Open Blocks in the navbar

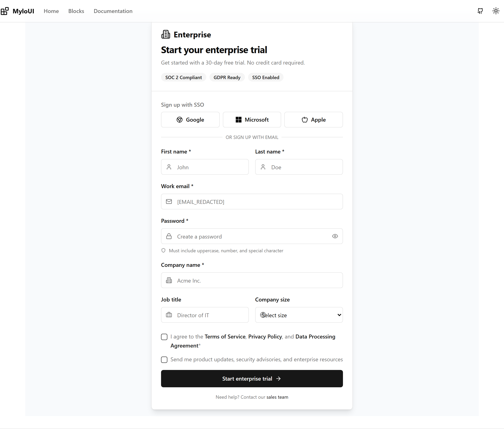coord(76,11)
